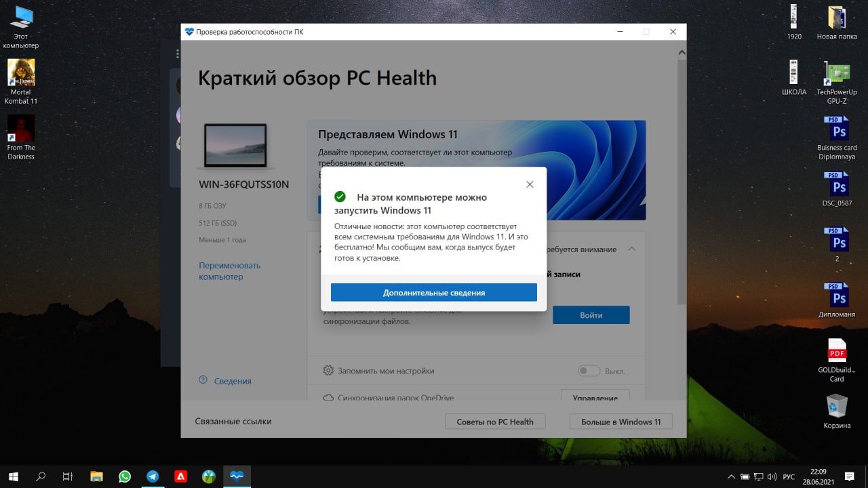The width and height of the screenshot is (868, 488).
Task: Select the DSC_0587 PSD file icon
Action: pyautogui.click(x=837, y=189)
